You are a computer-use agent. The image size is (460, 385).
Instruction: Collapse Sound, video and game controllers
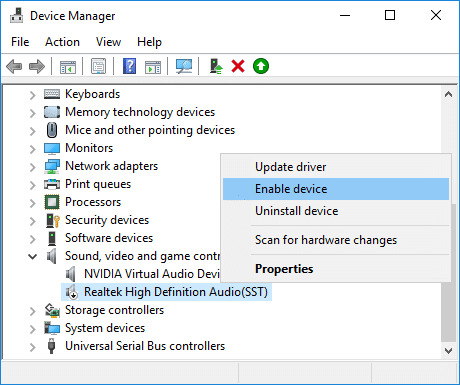(x=32, y=257)
